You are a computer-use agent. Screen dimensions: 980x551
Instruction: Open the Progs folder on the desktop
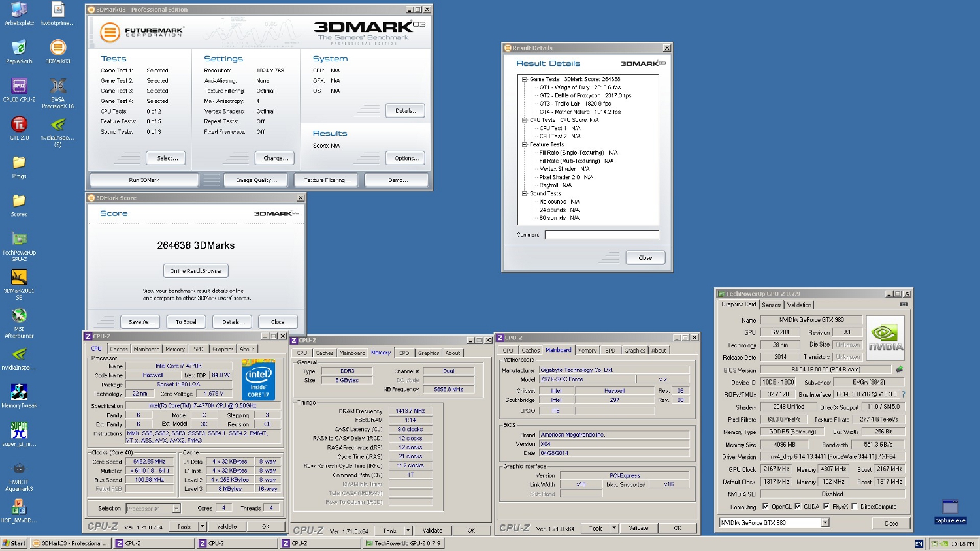(19, 166)
